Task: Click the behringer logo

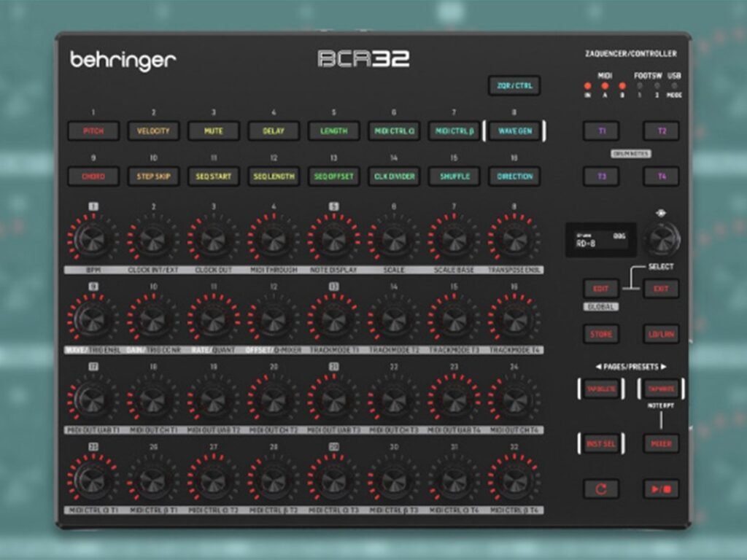Action: pyautogui.click(x=123, y=61)
